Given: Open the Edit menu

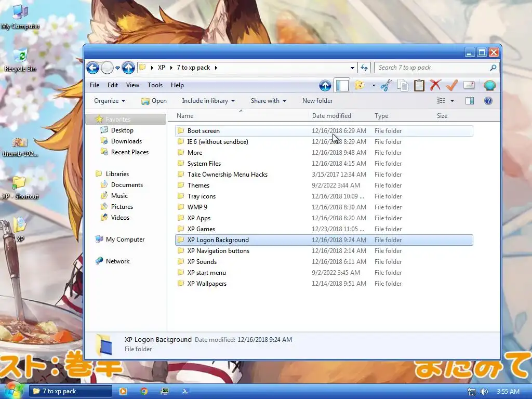Looking at the screenshot, I should 113,85.
